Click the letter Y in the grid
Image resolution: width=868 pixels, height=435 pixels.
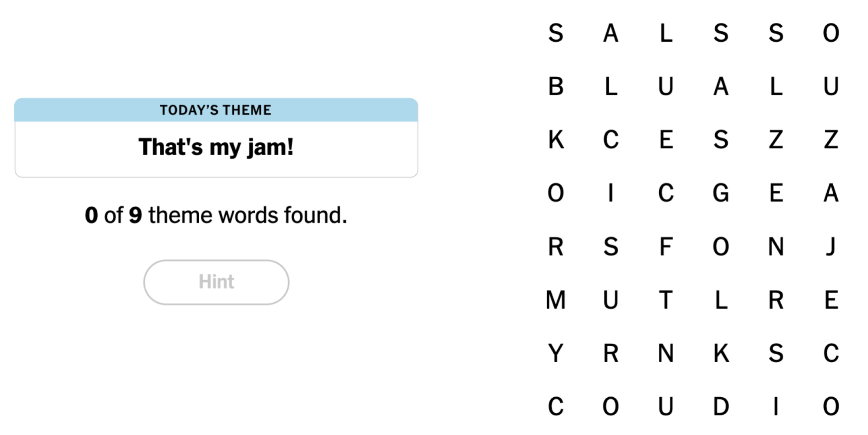(x=556, y=353)
